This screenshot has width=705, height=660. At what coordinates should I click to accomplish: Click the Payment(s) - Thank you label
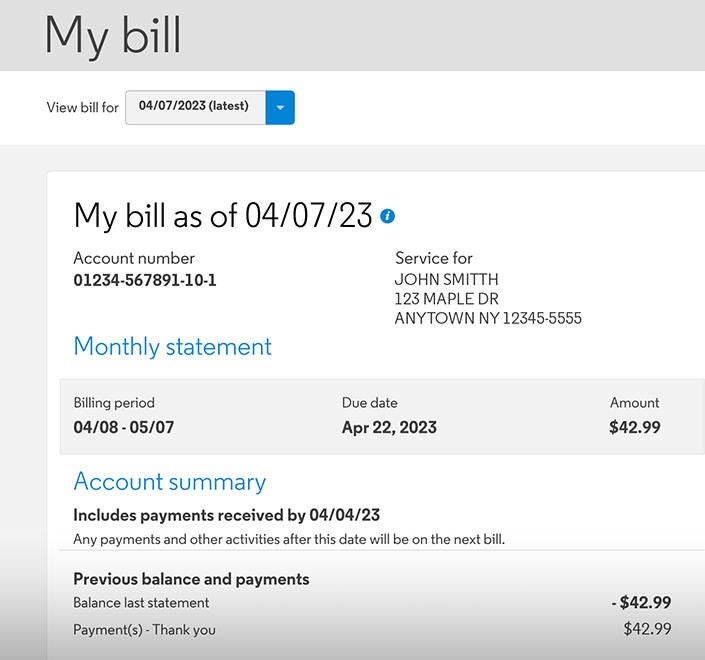144,630
